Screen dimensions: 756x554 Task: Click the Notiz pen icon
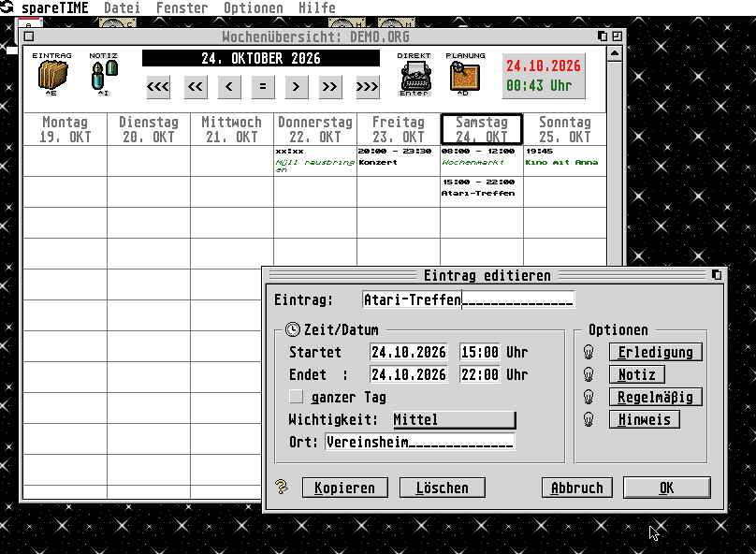(x=104, y=75)
